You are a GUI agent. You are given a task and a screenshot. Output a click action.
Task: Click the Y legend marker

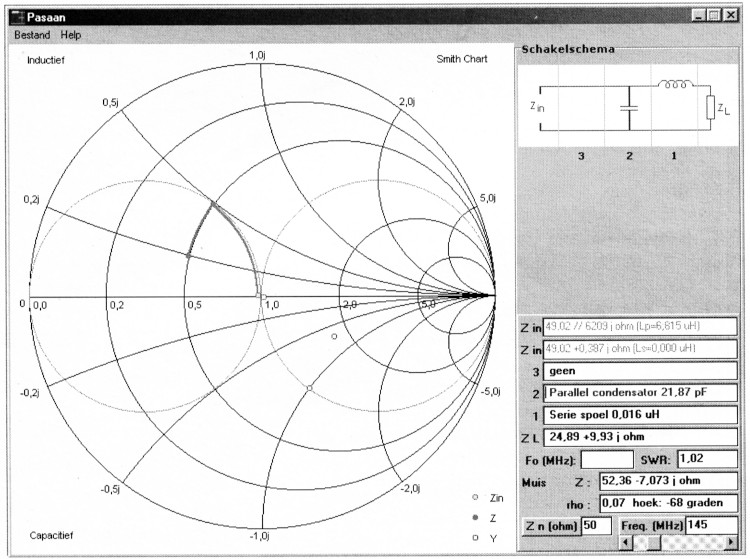coord(475,538)
